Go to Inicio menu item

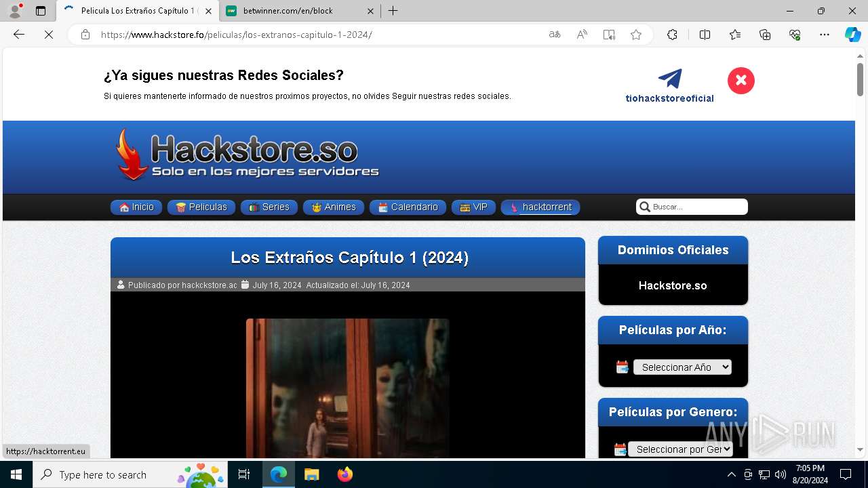(x=136, y=207)
